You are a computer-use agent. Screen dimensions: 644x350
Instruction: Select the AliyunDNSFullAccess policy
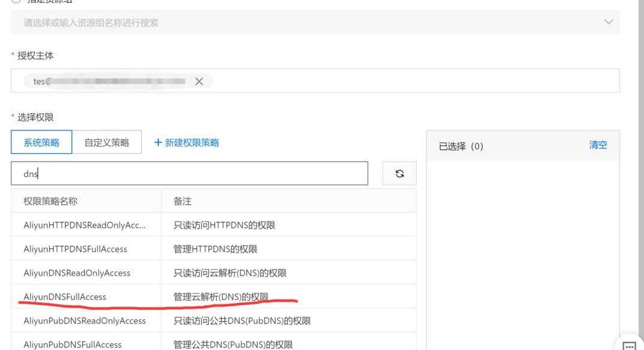[65, 296]
